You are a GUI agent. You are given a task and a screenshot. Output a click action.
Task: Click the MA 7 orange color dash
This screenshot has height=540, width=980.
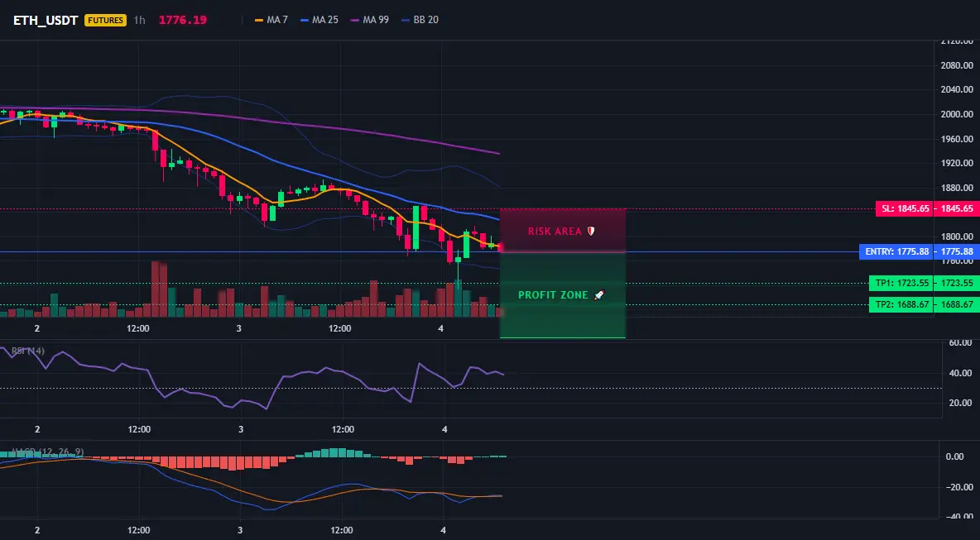(259, 20)
